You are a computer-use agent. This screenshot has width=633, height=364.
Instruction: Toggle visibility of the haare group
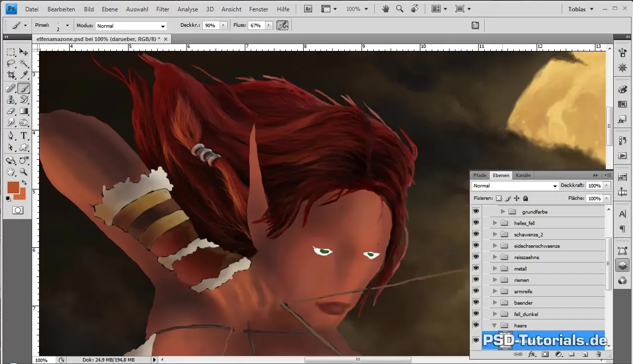click(476, 325)
